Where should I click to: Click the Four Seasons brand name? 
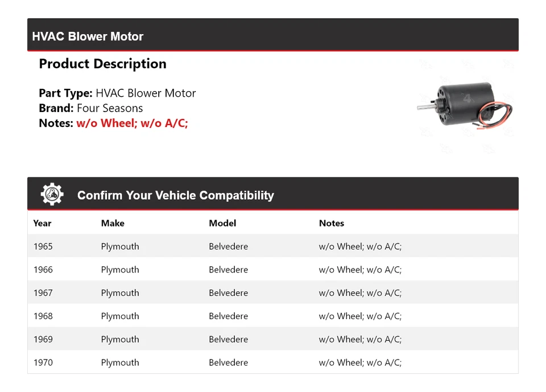tap(110, 108)
